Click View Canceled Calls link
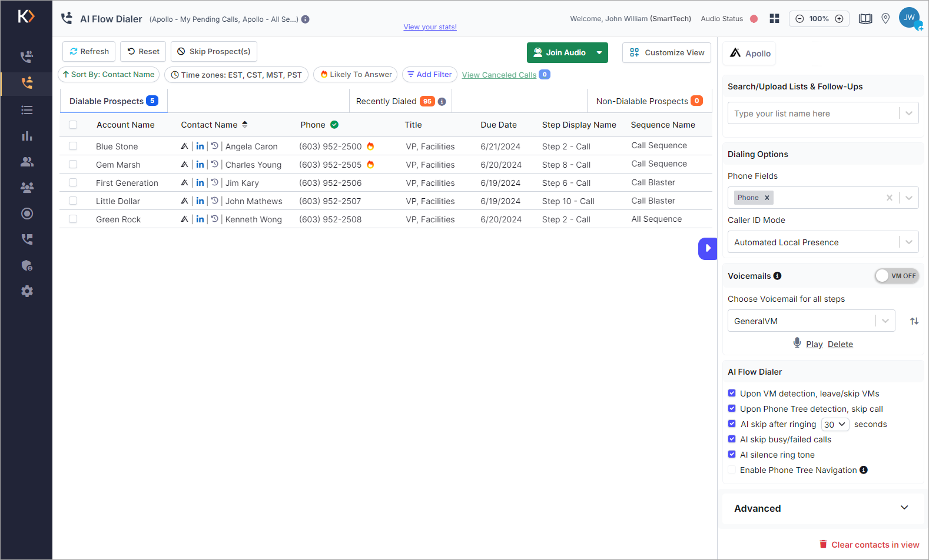929x560 pixels. coord(499,75)
